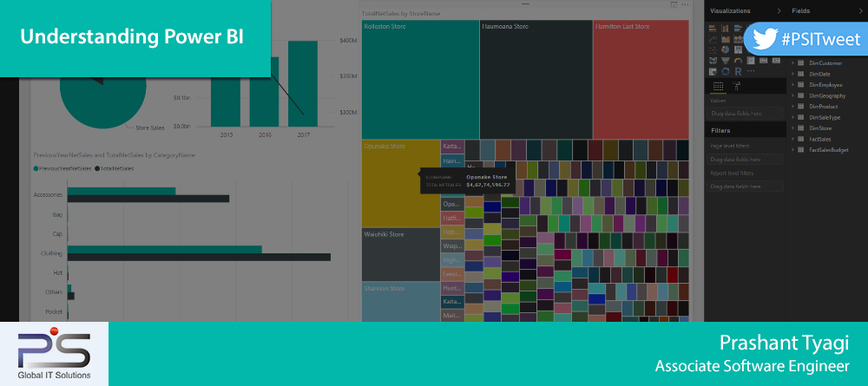
Task: Expand the DimSaleType table arrow
Action: 793,117
